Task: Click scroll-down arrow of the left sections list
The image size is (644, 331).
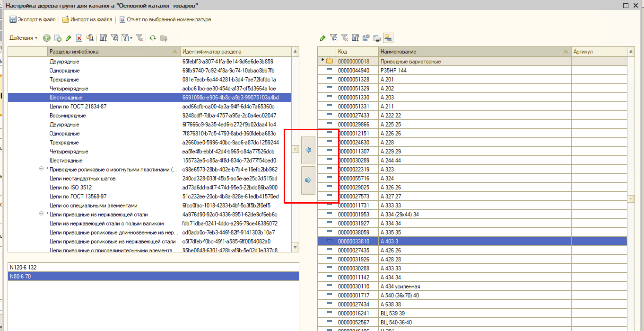Action: tap(296, 247)
